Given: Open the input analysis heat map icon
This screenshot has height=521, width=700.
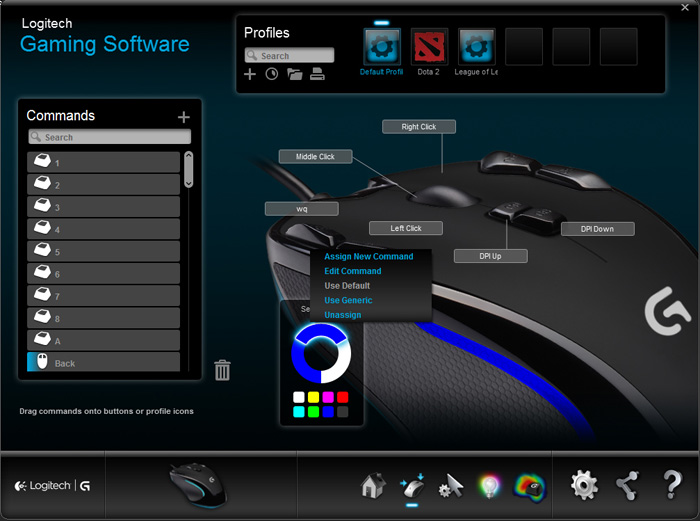Looking at the screenshot, I should click(530, 488).
